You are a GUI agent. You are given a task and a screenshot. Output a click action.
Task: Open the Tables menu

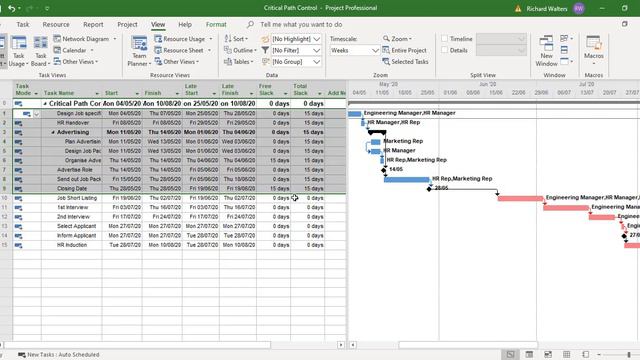[x=239, y=62]
